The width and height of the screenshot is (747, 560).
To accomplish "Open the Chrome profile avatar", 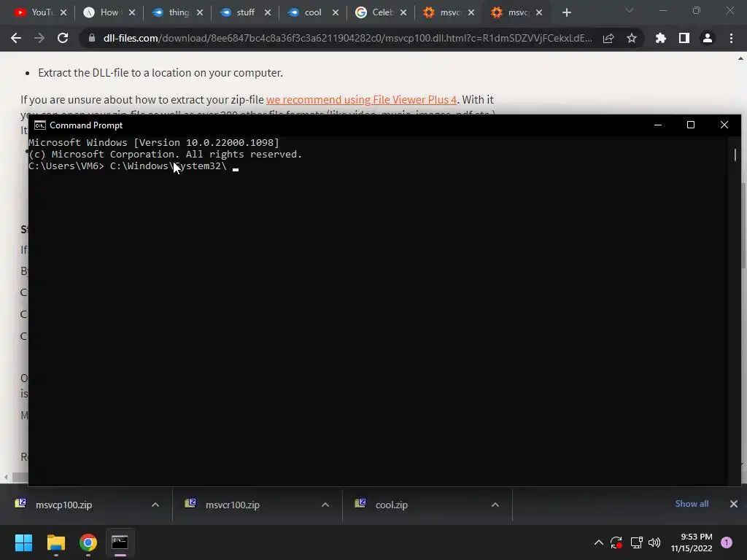I will [708, 38].
